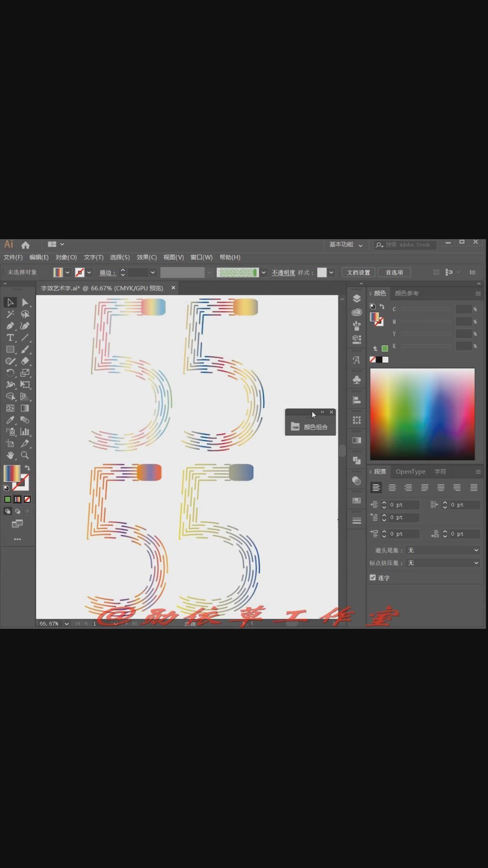Open the 窗口(W) menu

[x=202, y=257]
